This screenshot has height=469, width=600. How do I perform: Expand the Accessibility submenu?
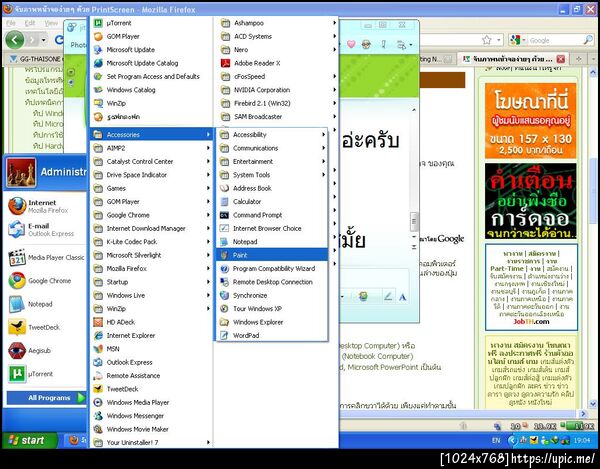point(272,135)
